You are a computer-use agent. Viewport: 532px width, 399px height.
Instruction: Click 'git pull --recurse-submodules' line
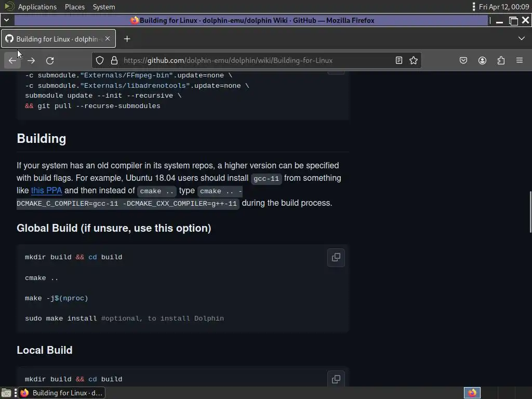(92, 106)
